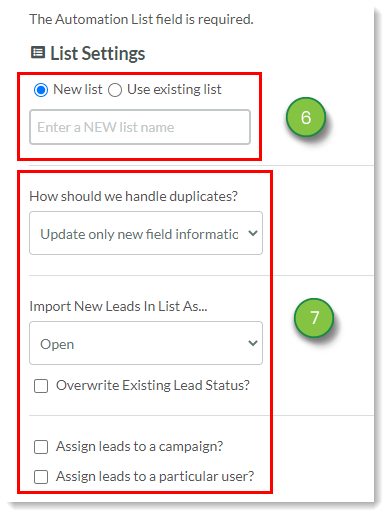Click the List Settings heading
Image resolution: width=389 pixels, height=517 pixels.
coord(98,53)
